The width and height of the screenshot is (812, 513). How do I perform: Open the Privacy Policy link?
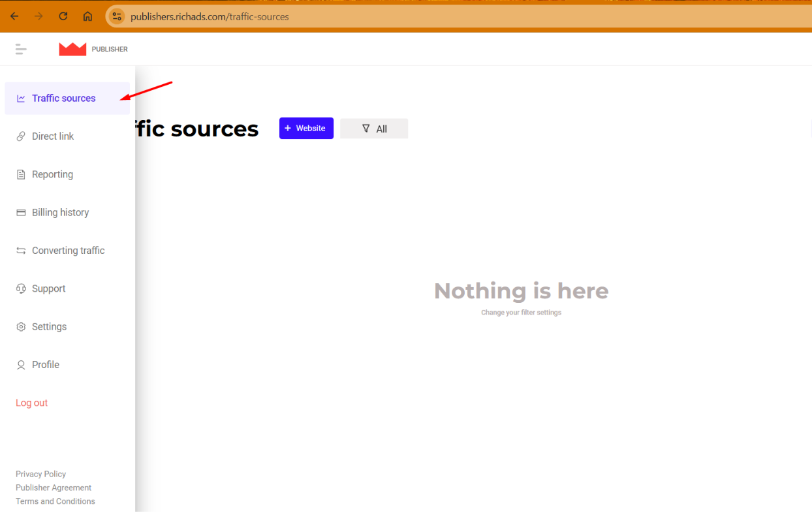pos(40,474)
